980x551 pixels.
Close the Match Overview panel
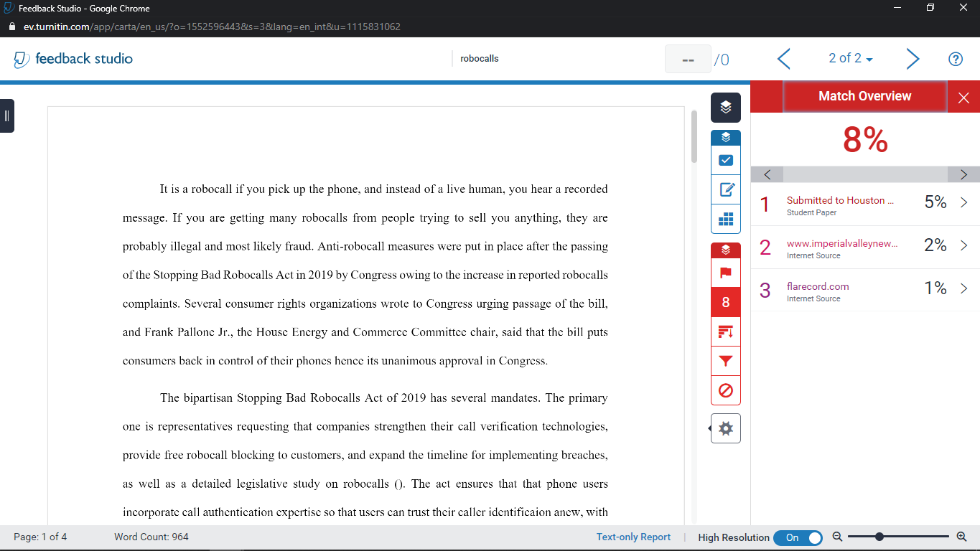click(963, 98)
